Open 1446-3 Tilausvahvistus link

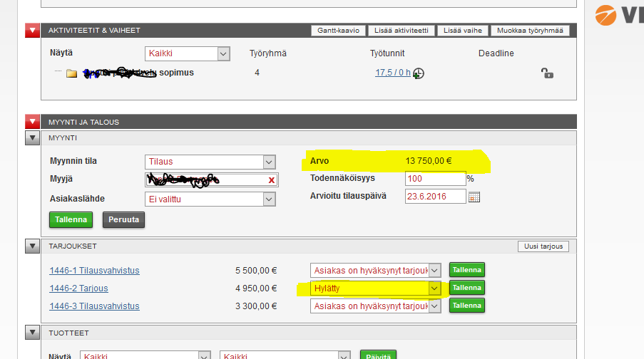94,306
